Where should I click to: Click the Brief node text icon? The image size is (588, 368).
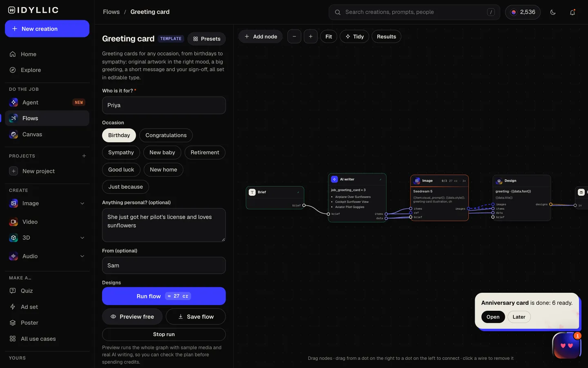[x=252, y=192]
